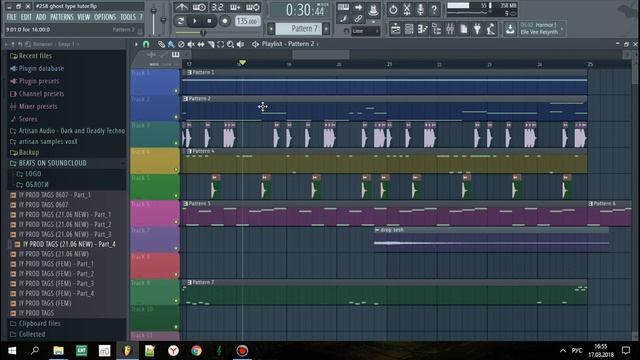
Task: Toggle the metronome
Action: click(x=182, y=7)
